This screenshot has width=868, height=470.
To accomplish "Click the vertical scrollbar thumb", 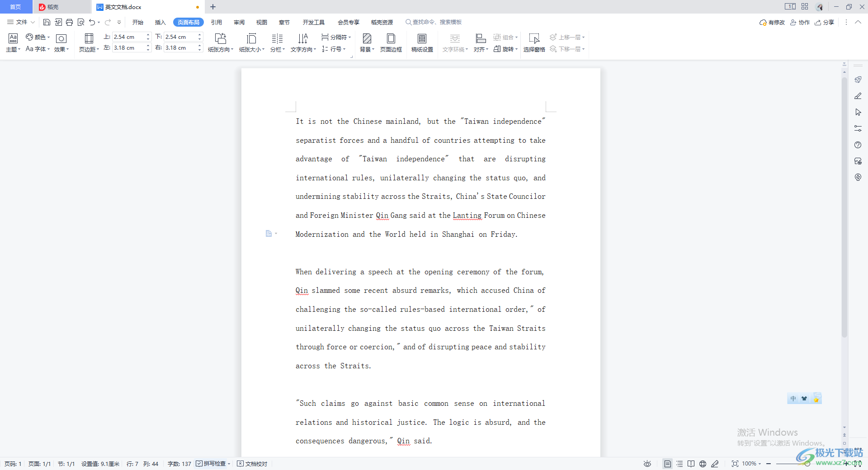I will point(844,208).
